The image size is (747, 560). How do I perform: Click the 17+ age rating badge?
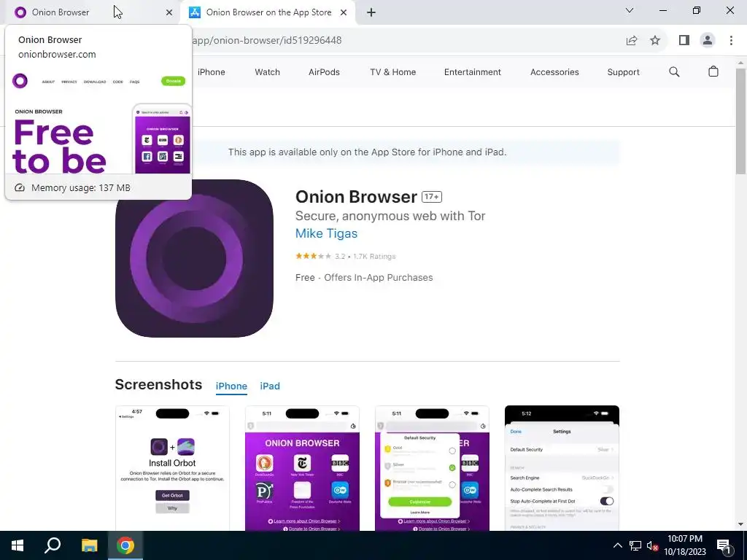(432, 197)
